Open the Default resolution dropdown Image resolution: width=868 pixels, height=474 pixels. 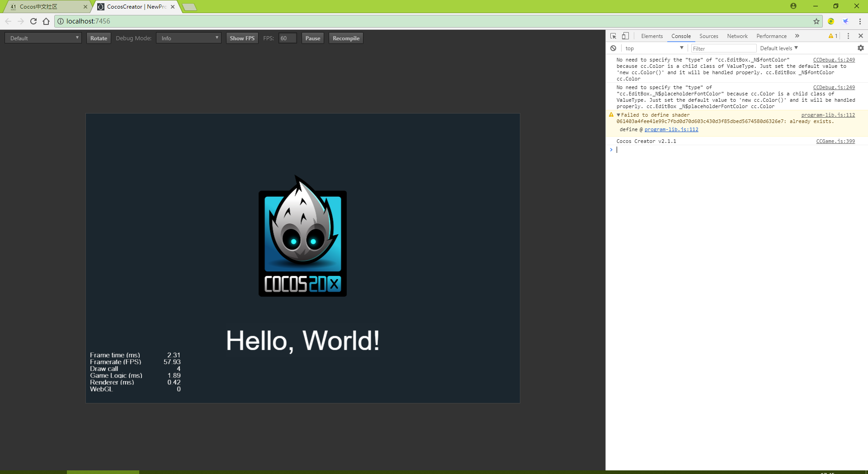pos(43,38)
